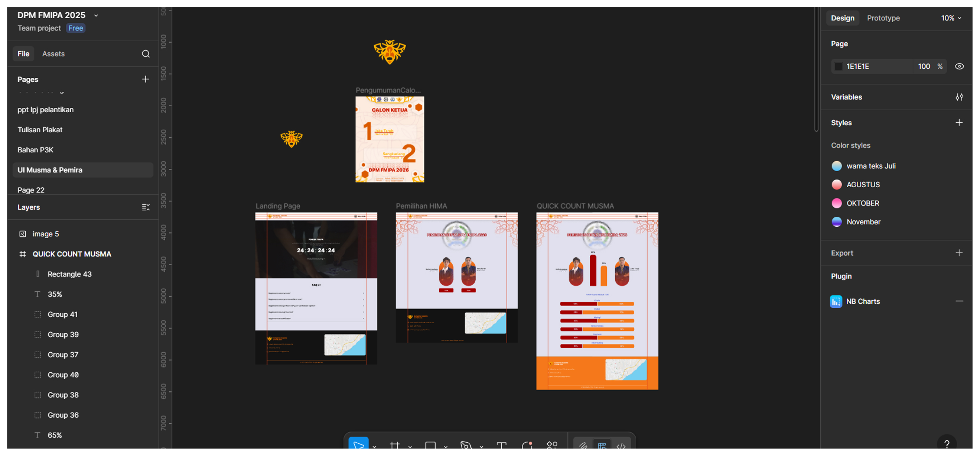Screen dimensions: 980x456
Task: Open the Frame tool dropdown arrow
Action: (410, 446)
